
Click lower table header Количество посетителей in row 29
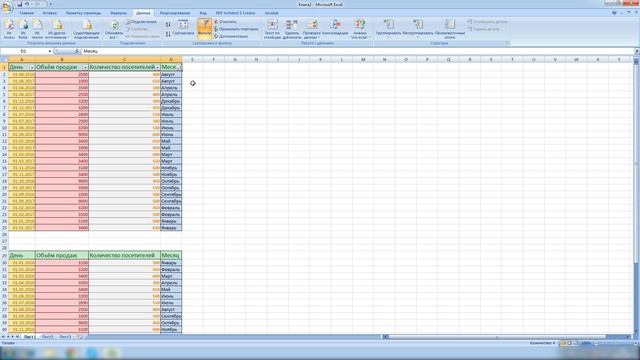point(124,256)
